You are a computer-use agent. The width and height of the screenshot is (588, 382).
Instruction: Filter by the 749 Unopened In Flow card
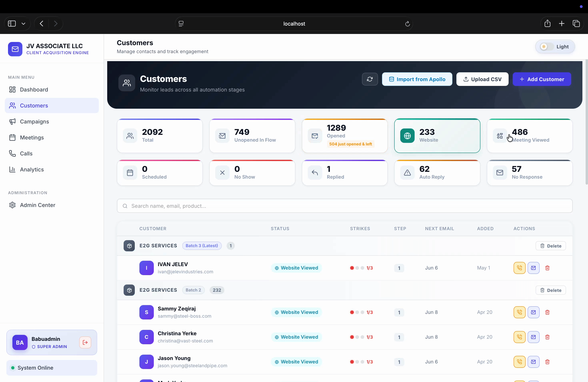tap(252, 136)
